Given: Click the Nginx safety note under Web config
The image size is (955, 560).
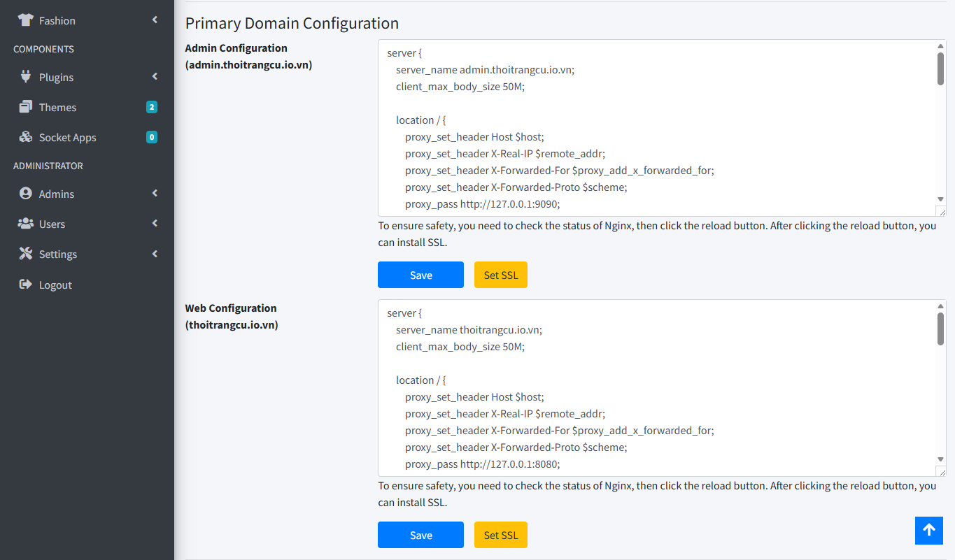Looking at the screenshot, I should click(657, 494).
